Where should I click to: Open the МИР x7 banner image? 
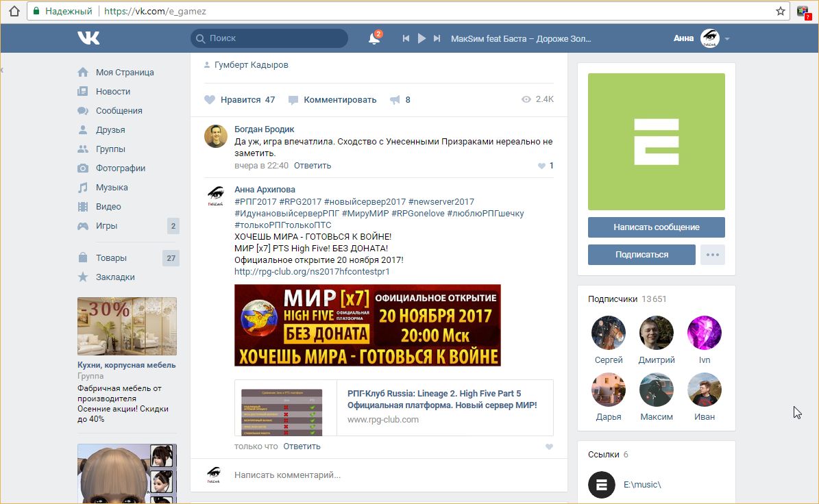[367, 325]
